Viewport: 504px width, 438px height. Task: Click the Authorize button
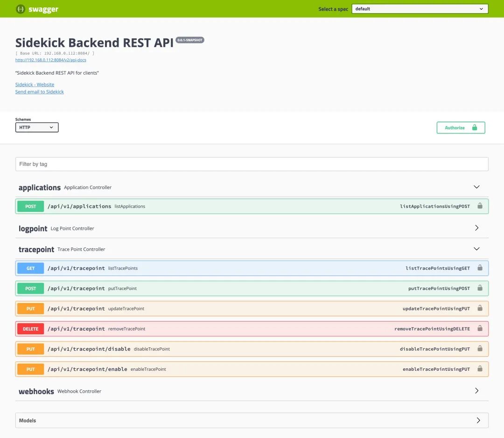(x=461, y=127)
